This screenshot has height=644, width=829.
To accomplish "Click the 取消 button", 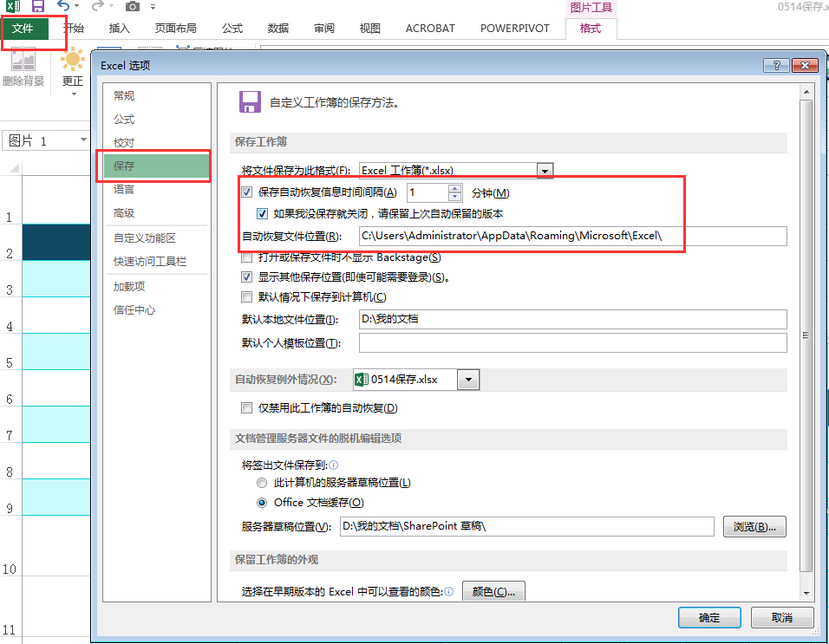I will point(782,618).
